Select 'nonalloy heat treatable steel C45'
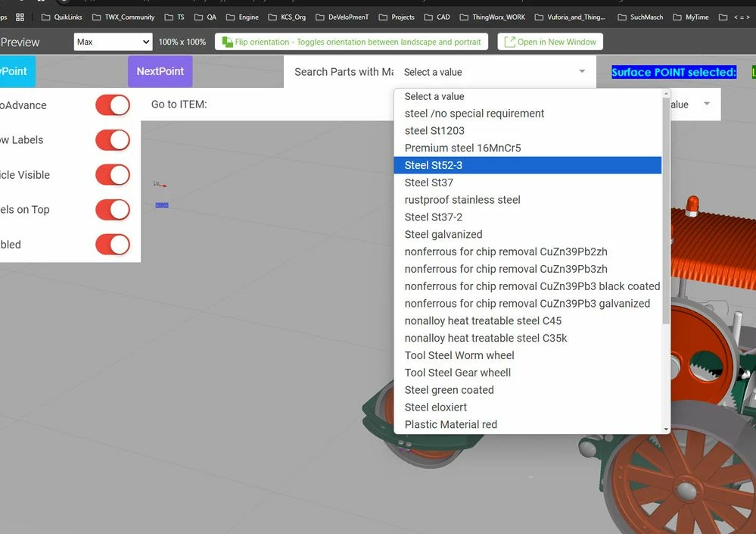The width and height of the screenshot is (756, 534). pos(527,321)
